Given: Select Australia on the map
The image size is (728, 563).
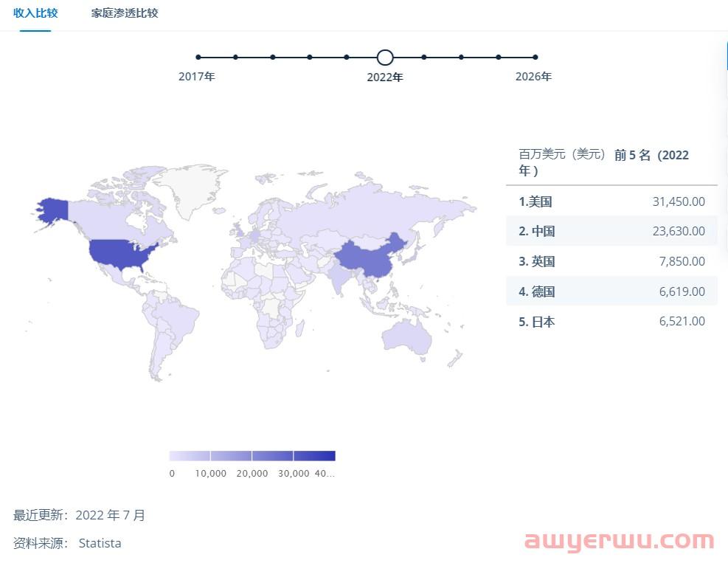Looking at the screenshot, I should point(406,338).
